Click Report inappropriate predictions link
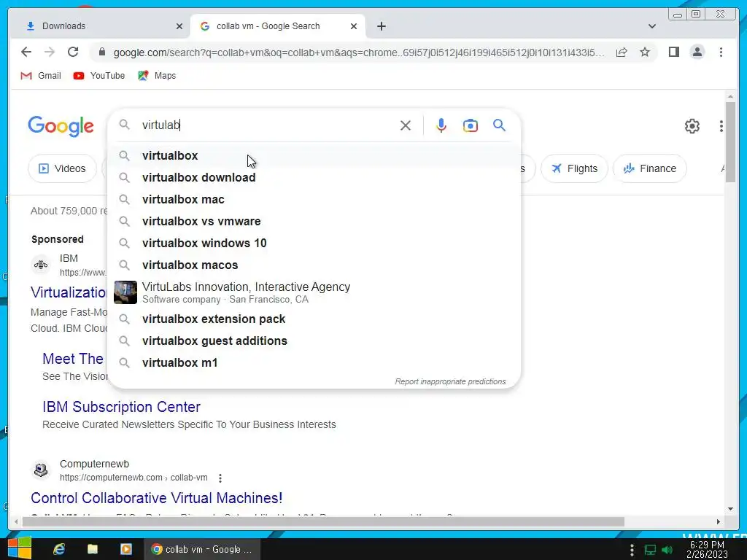This screenshot has width=747, height=560. point(450,381)
